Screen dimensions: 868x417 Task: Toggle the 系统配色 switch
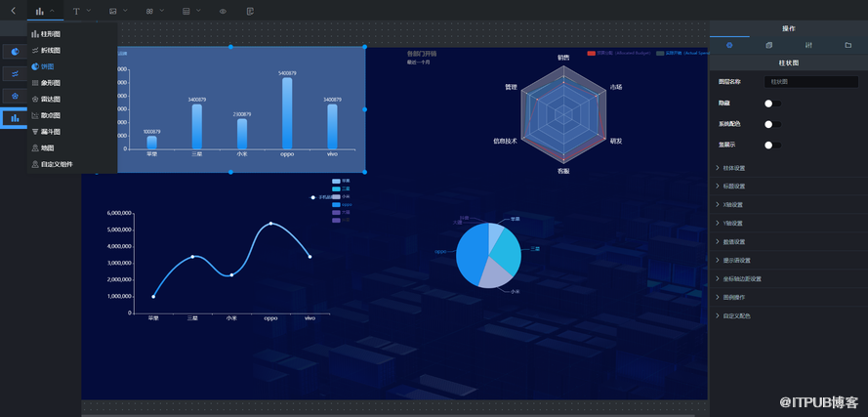point(772,124)
